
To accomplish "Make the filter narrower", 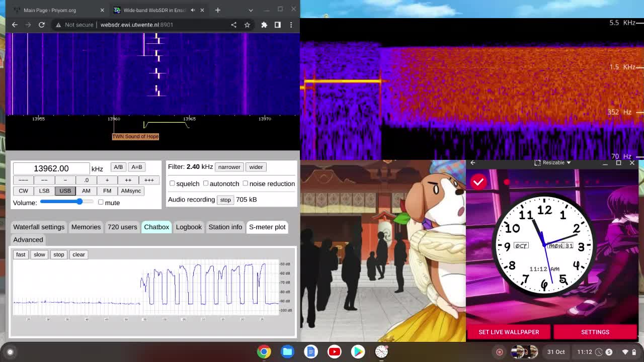I will click(x=229, y=167).
